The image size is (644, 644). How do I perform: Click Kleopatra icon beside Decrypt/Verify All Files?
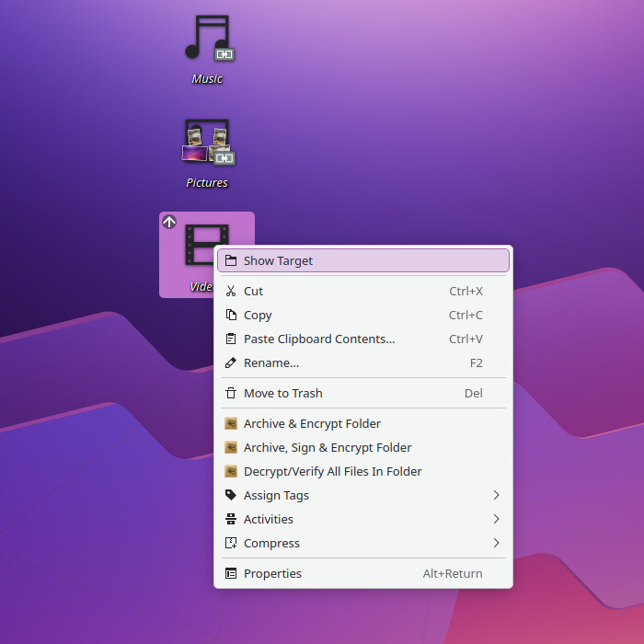pyautogui.click(x=231, y=471)
